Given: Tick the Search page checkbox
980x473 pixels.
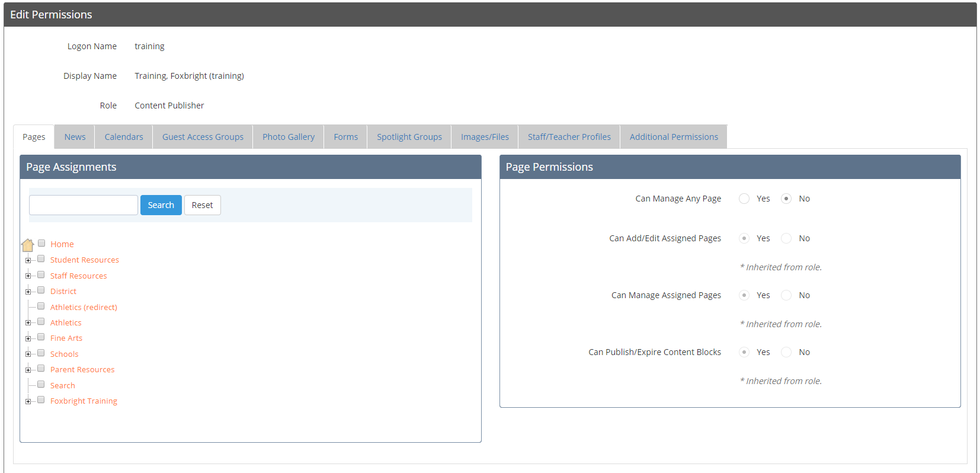Looking at the screenshot, I should click(x=41, y=384).
